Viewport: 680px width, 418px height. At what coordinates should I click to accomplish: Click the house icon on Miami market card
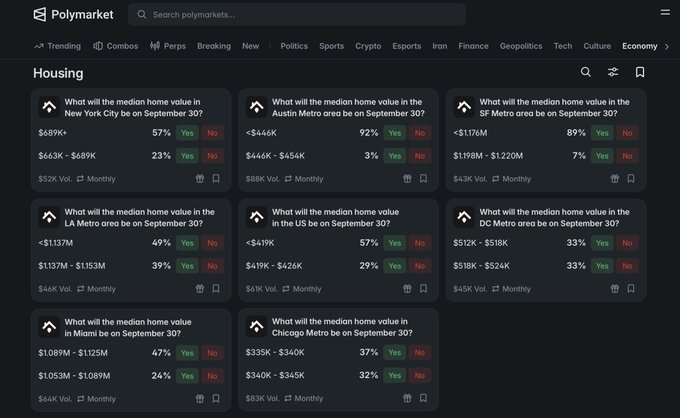pos(49,327)
